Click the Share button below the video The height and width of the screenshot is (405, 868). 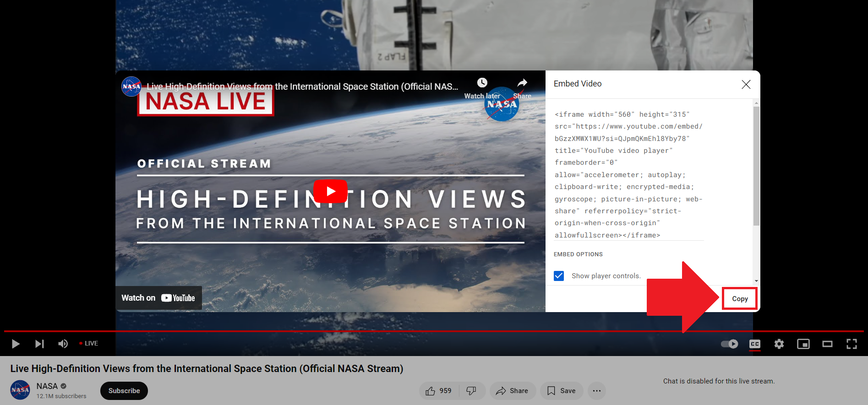(x=513, y=391)
